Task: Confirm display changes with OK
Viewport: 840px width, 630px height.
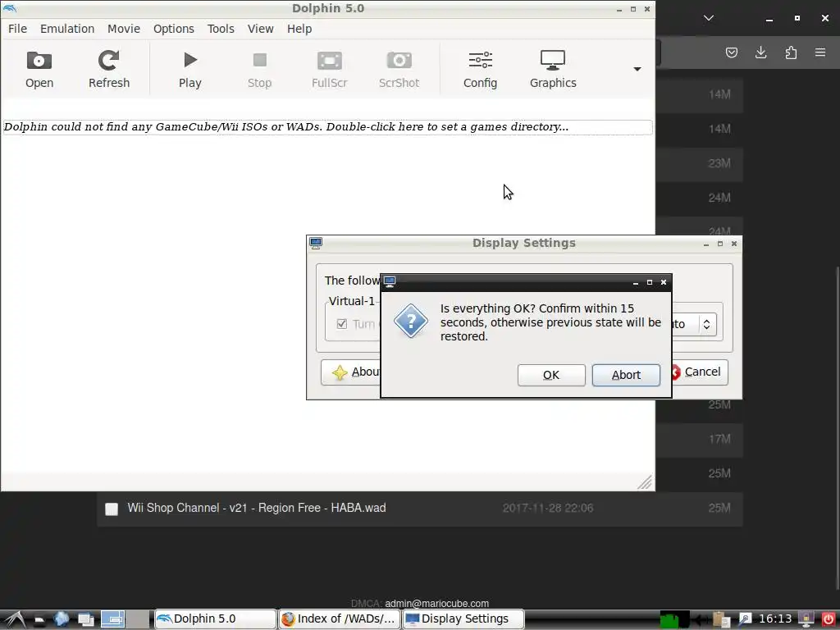Action: pos(551,375)
